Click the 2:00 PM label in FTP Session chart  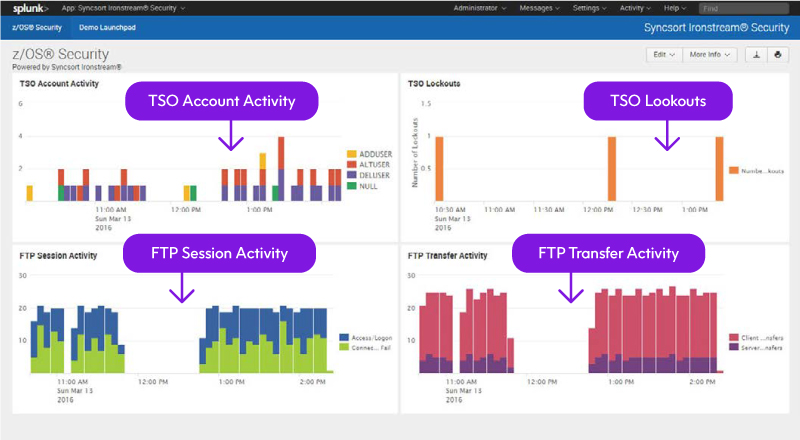(x=312, y=382)
